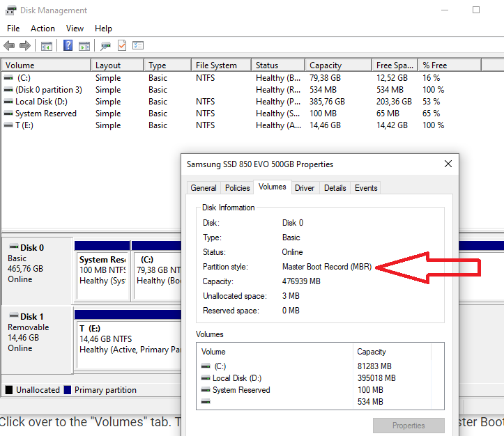
Task: Open the Help menu
Action: pyautogui.click(x=103, y=29)
